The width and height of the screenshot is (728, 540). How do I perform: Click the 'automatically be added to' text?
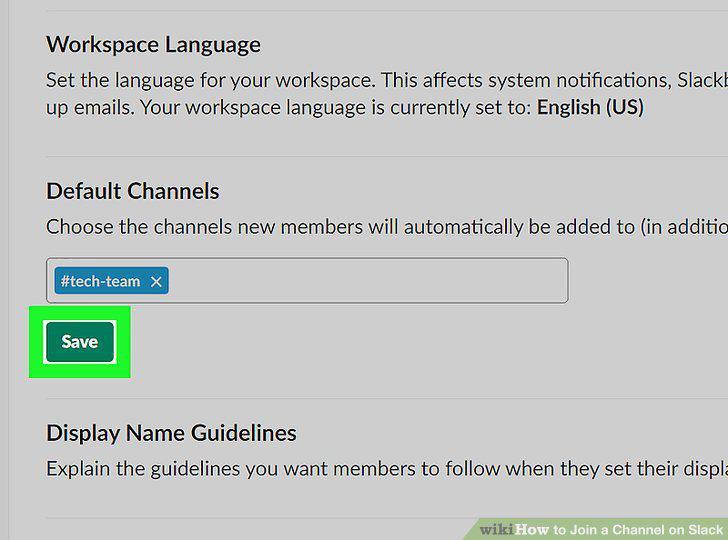(x=519, y=227)
